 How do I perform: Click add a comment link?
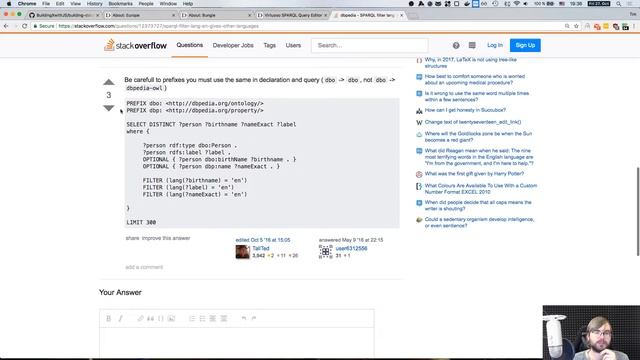point(144,267)
